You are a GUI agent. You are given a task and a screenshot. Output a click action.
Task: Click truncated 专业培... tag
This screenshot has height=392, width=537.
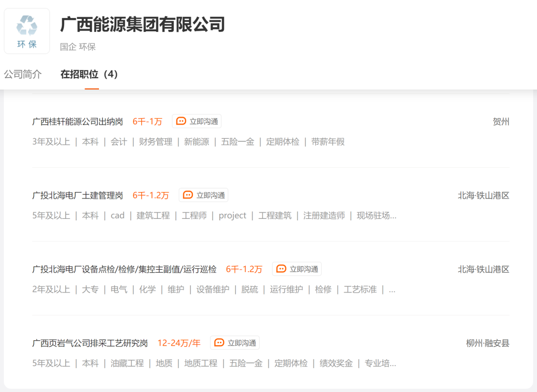point(380,363)
